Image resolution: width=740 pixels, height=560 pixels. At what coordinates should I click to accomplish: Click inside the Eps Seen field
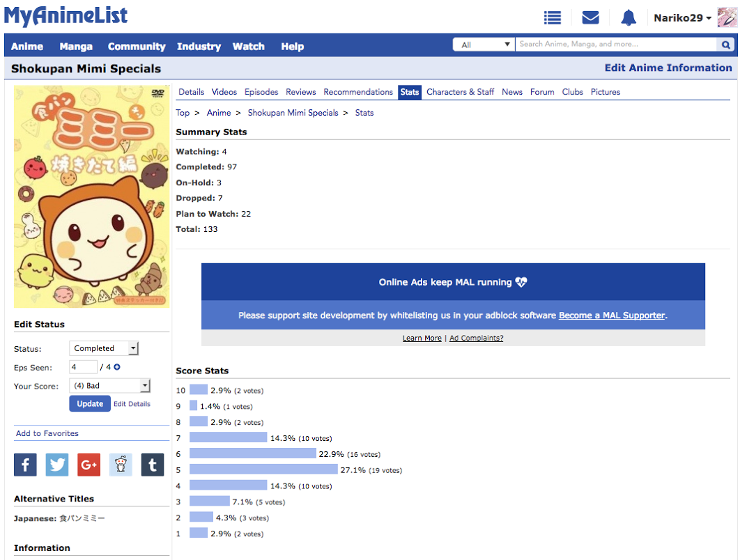click(x=82, y=366)
